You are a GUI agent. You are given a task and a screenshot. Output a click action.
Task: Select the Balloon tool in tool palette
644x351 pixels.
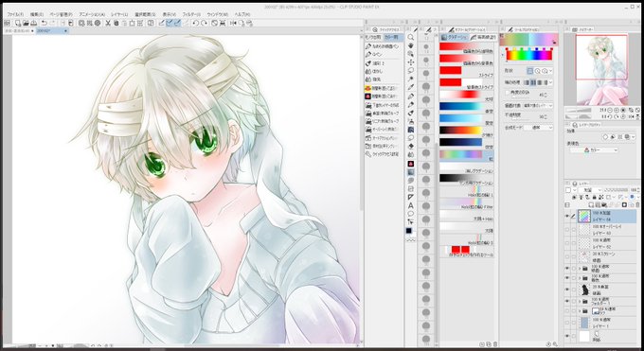tap(410, 214)
